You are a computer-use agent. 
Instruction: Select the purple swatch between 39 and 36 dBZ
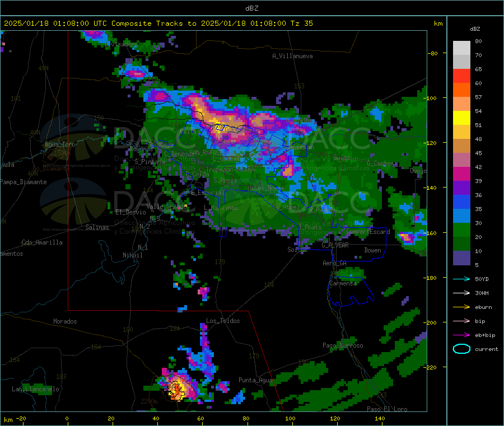click(461, 188)
